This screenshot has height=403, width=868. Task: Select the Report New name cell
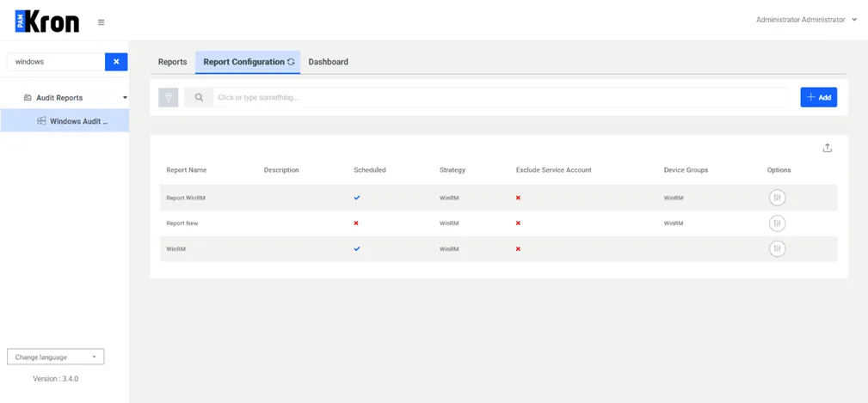click(182, 223)
